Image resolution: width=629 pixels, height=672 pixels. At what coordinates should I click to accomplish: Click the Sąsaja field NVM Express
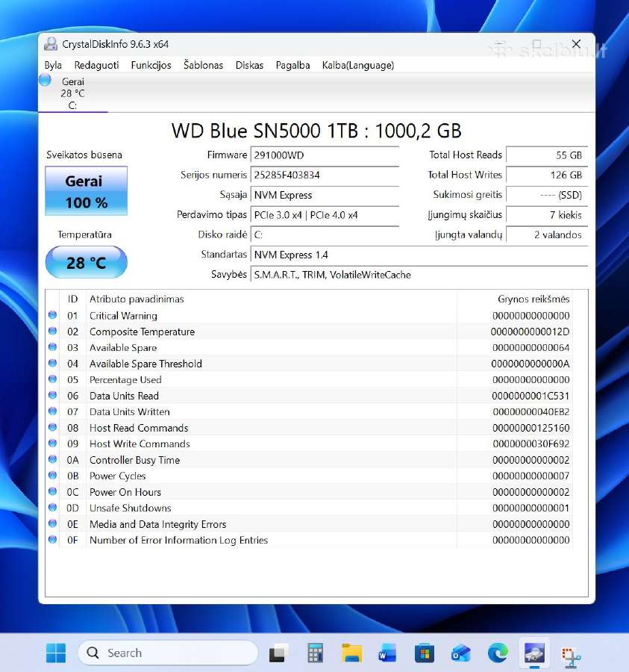coord(325,195)
